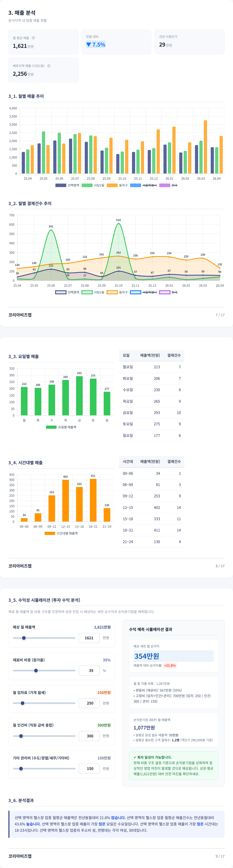Click the 기타 관리비 slider handle
This screenshot has height=868, width=233.
tap(21, 769)
